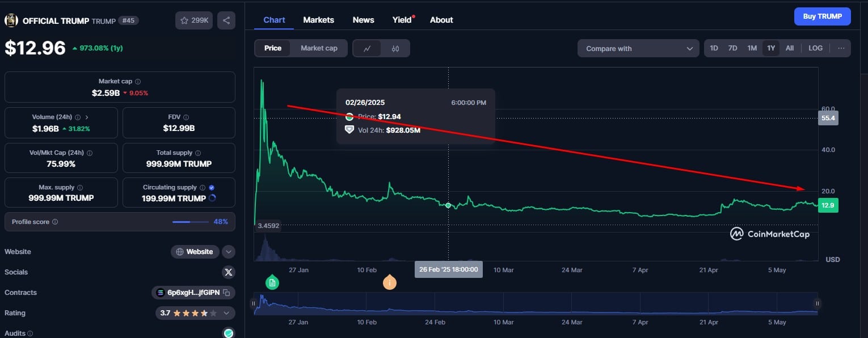Open the Chart tab
Screen dimensions: 868x338
pos(274,20)
